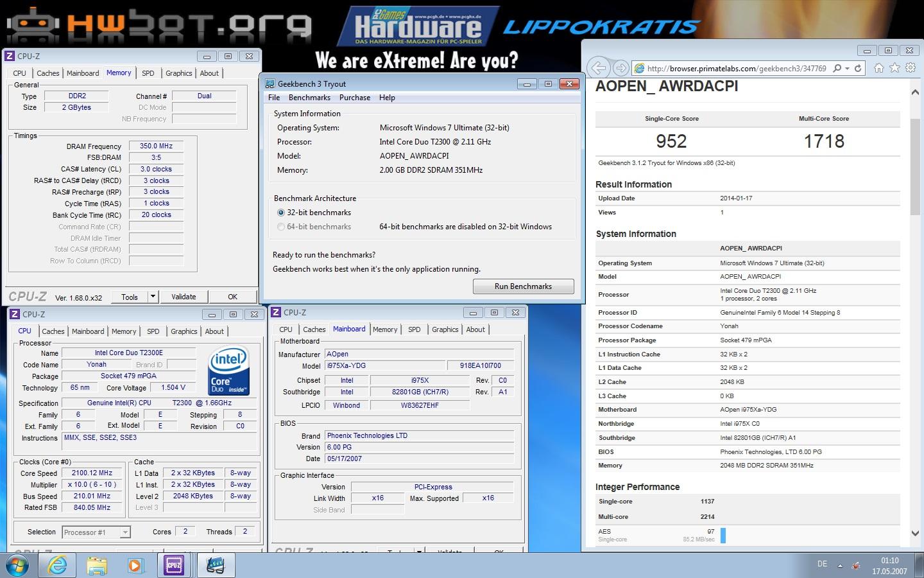Image resolution: width=924 pixels, height=578 pixels.
Task: Click the Multi-Core Score value 1718
Action: click(x=824, y=141)
